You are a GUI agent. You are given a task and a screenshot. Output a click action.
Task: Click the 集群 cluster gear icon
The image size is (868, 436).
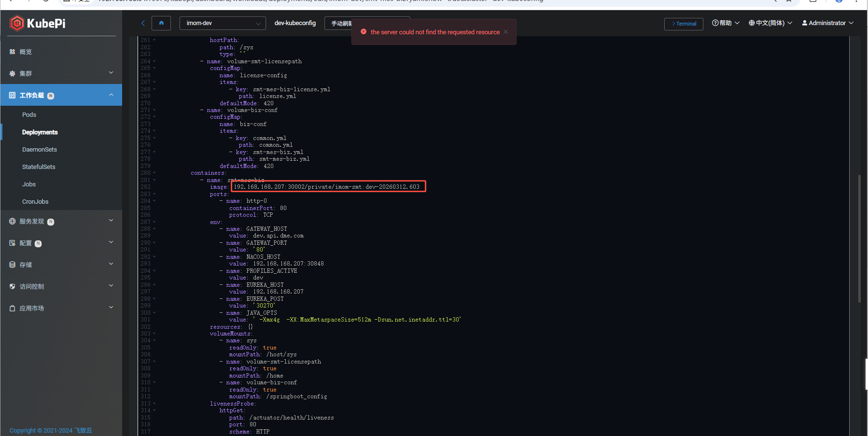click(x=13, y=73)
